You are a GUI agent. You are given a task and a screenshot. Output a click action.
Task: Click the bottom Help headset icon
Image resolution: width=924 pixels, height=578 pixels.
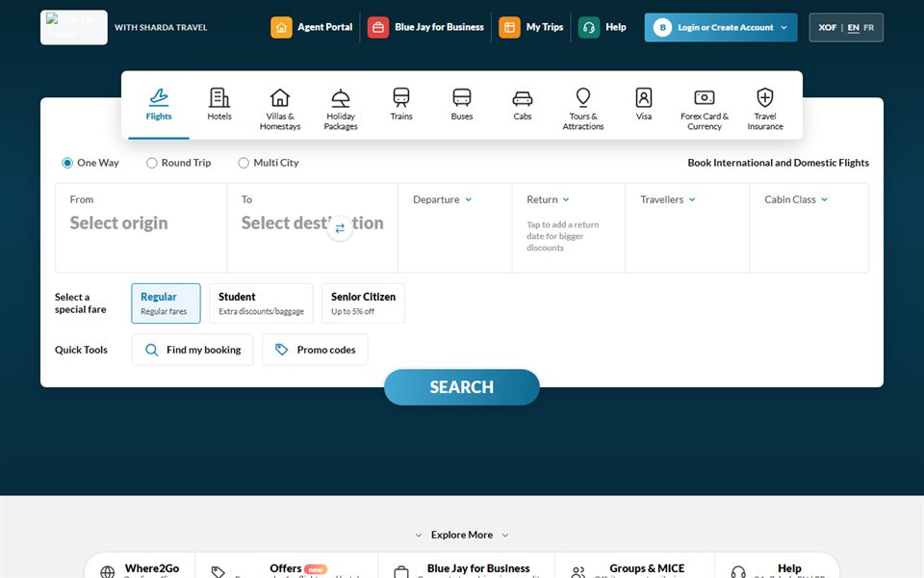738,571
